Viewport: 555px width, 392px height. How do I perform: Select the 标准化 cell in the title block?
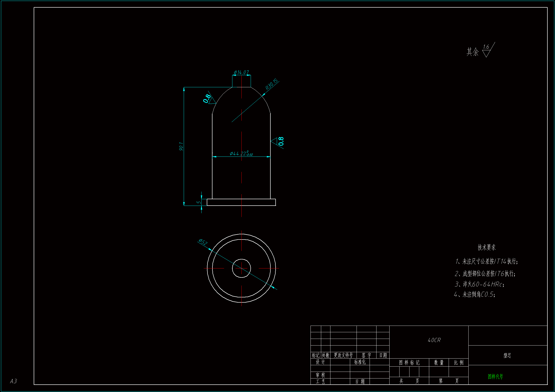pyautogui.click(x=360, y=362)
